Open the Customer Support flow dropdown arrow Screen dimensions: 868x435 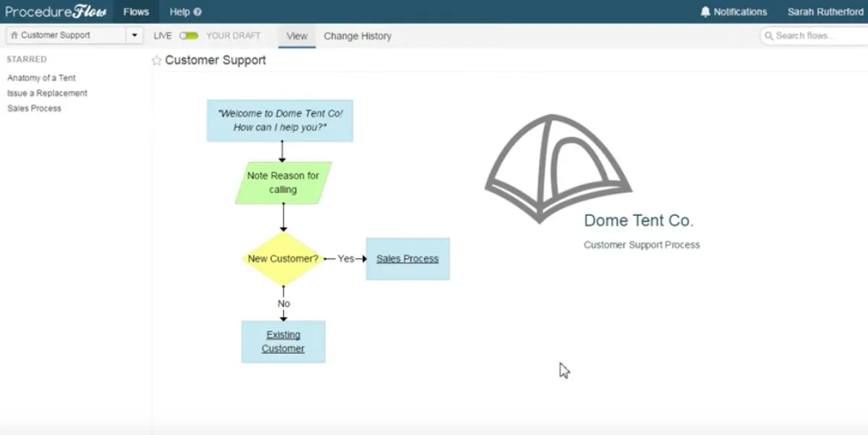click(x=135, y=35)
